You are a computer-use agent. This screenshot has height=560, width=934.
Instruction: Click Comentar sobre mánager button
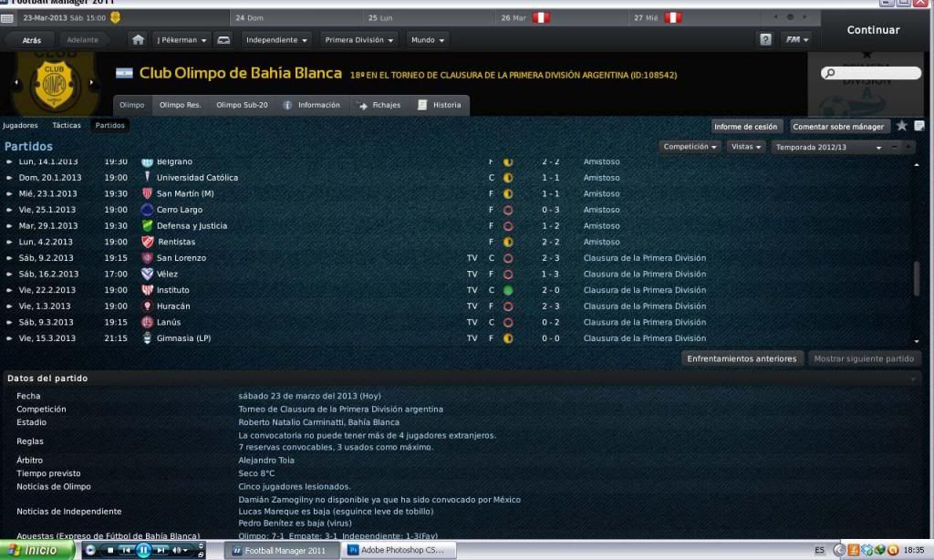pos(838,126)
